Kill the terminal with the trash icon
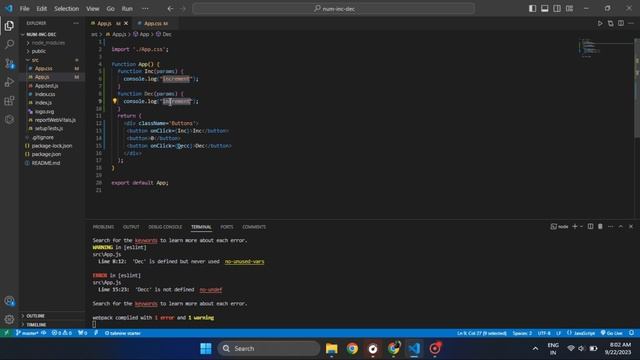This screenshot has height=360, width=640. [x=600, y=227]
